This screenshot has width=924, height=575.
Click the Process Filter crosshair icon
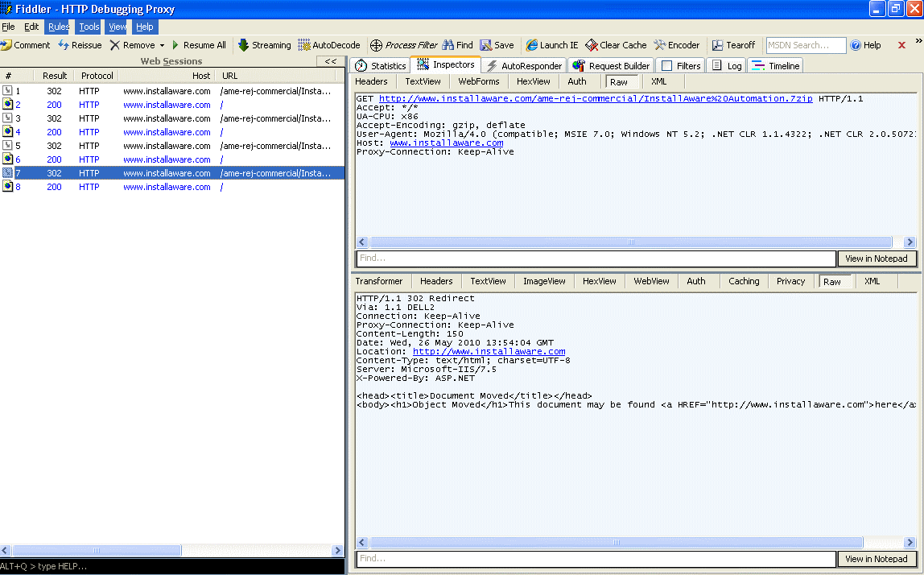(x=376, y=45)
